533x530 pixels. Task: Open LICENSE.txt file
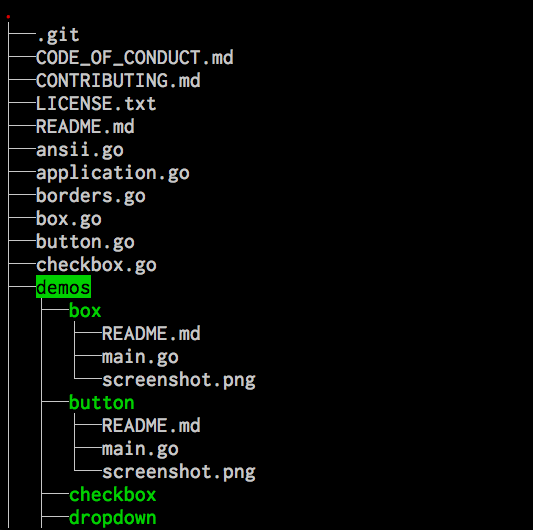coord(96,103)
